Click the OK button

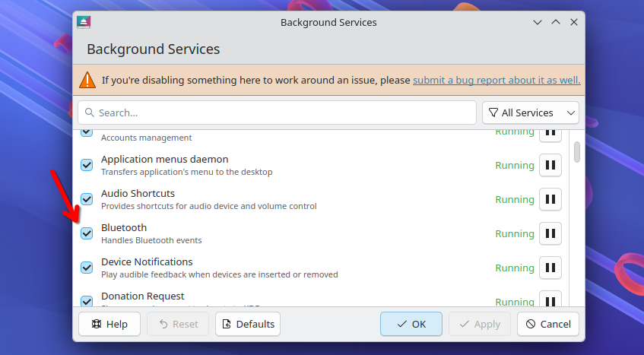click(411, 324)
